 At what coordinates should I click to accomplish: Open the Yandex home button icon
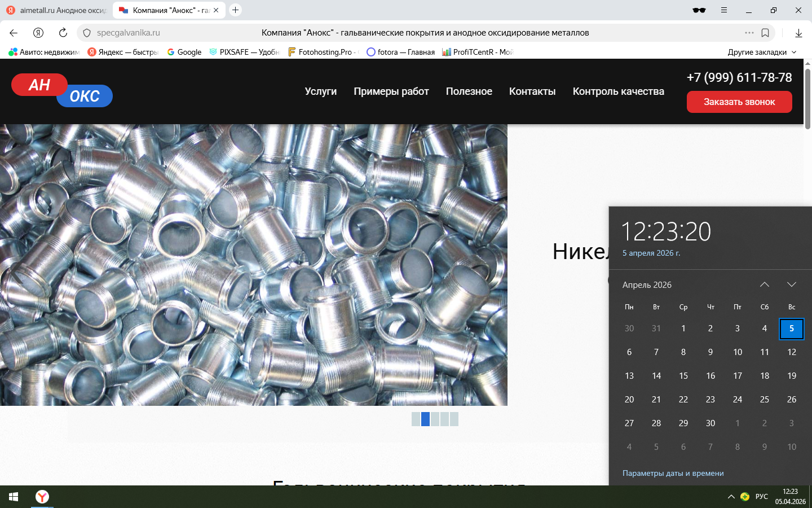(38, 33)
